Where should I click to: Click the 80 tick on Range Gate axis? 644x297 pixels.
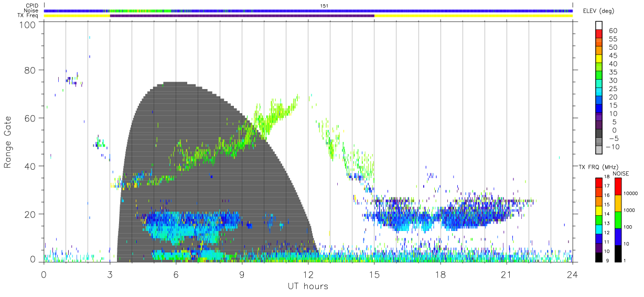point(30,70)
